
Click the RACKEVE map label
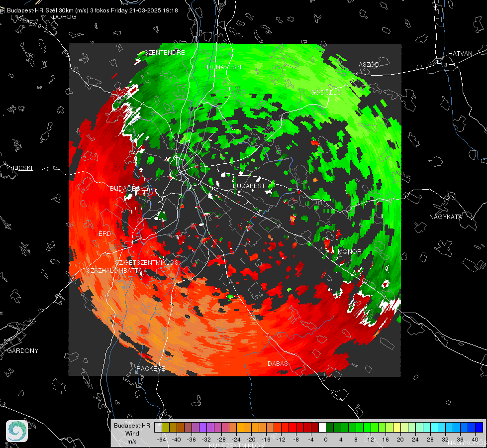click(x=151, y=368)
